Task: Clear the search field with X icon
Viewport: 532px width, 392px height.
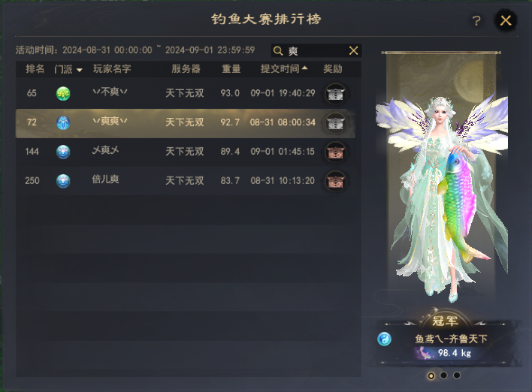Action: pos(353,51)
